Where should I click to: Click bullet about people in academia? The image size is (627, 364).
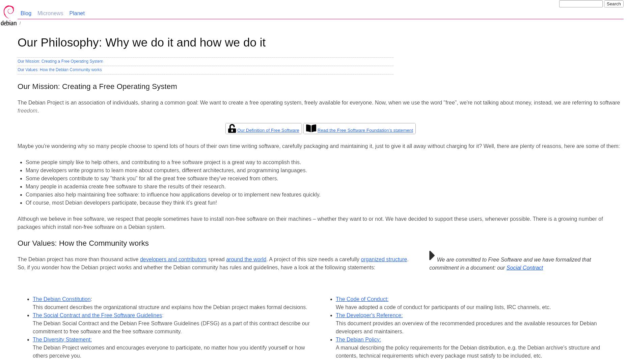[126, 187]
